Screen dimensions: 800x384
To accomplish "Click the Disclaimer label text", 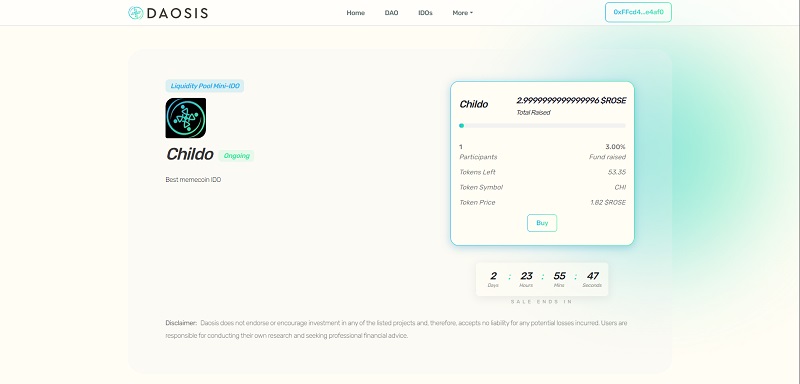I will point(181,323).
